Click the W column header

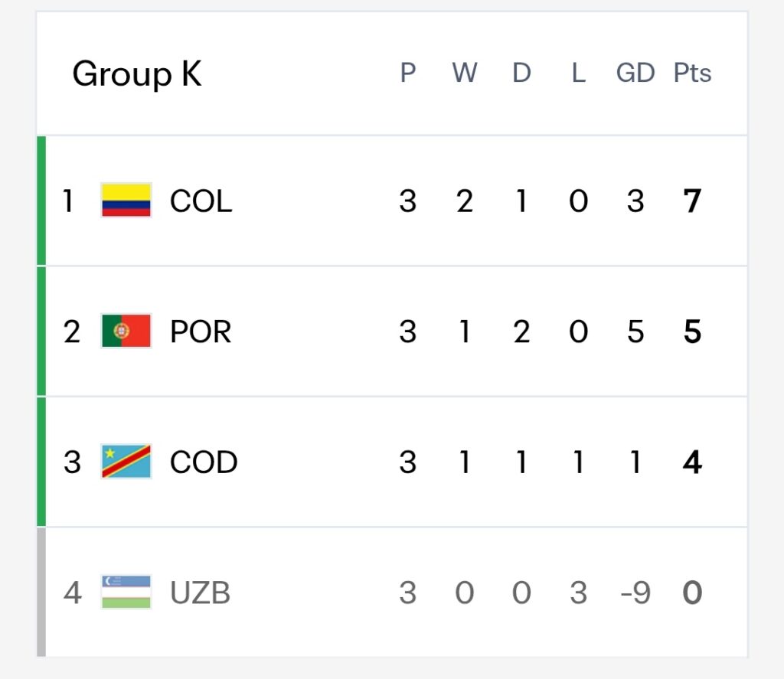coord(465,73)
